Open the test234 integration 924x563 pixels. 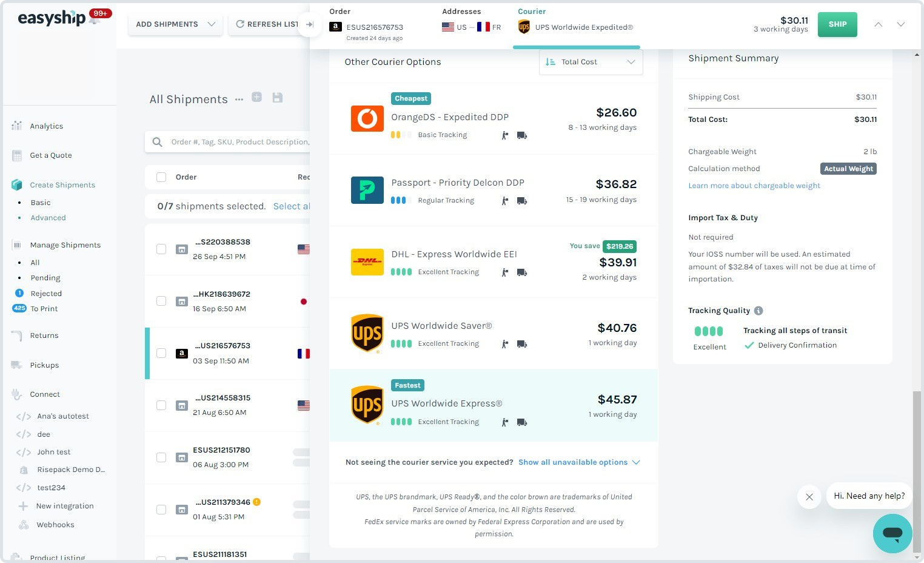[x=51, y=488]
